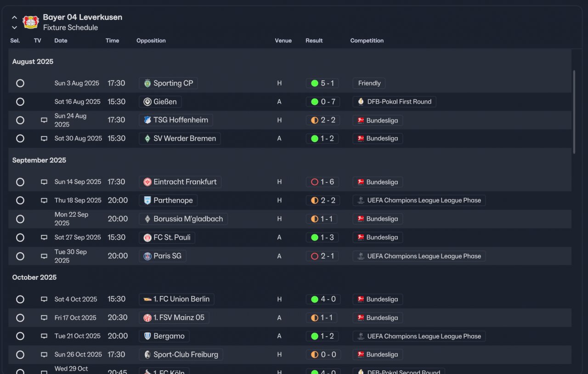Screen dimensions: 588x374
Task: Click the Bundesliga logo in the Hoffenheim row
Action: pyautogui.click(x=361, y=120)
